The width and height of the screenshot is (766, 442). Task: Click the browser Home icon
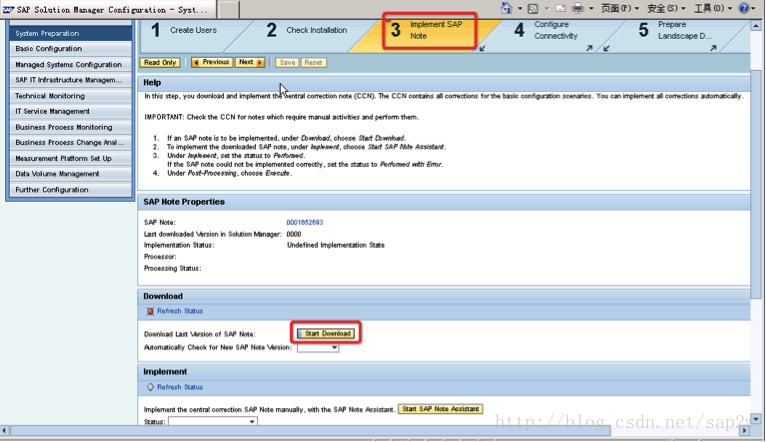(x=507, y=8)
